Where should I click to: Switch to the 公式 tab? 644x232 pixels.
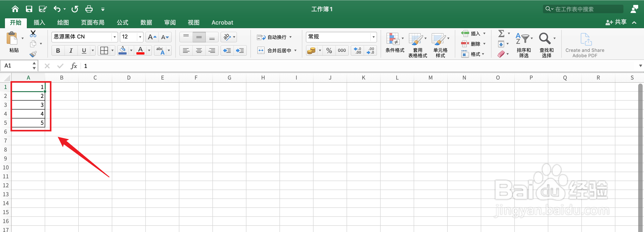point(123,23)
